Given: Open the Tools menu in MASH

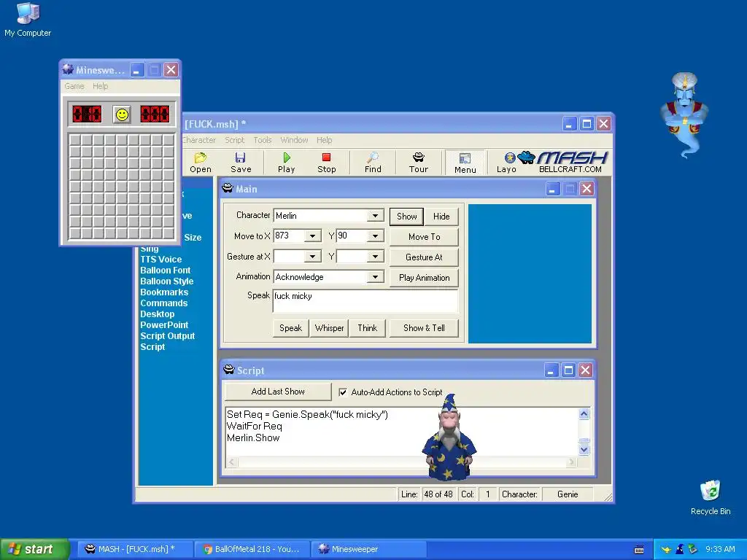Looking at the screenshot, I should click(263, 140).
